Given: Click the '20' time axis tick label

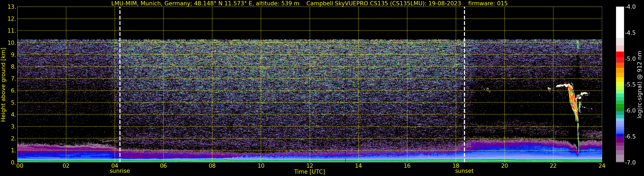Looking at the screenshot, I should [505, 166].
